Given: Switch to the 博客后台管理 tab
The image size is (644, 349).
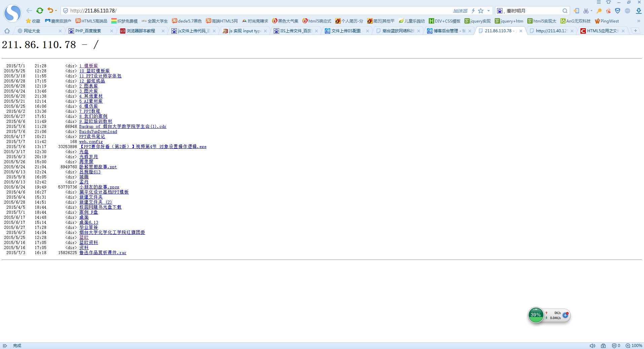Looking at the screenshot, I should point(450,31).
